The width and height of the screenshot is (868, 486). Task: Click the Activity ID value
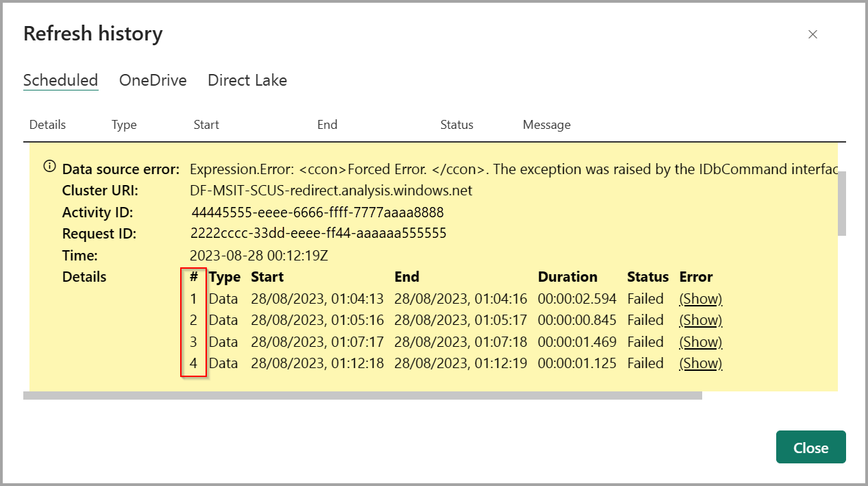[x=317, y=212]
